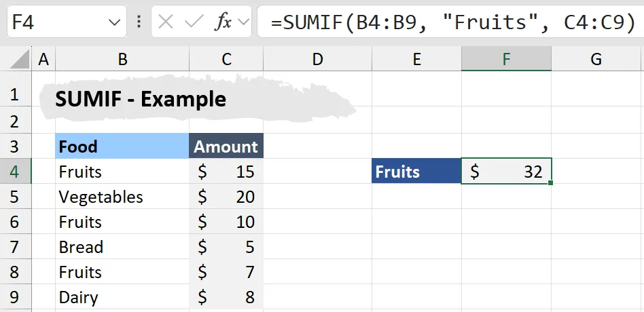Expand the Name Box dropdown

113,22
